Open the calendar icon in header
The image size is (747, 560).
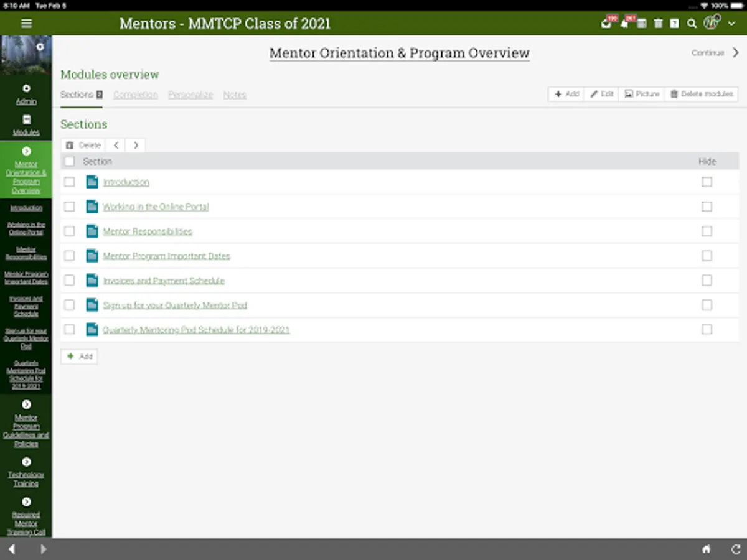642,24
